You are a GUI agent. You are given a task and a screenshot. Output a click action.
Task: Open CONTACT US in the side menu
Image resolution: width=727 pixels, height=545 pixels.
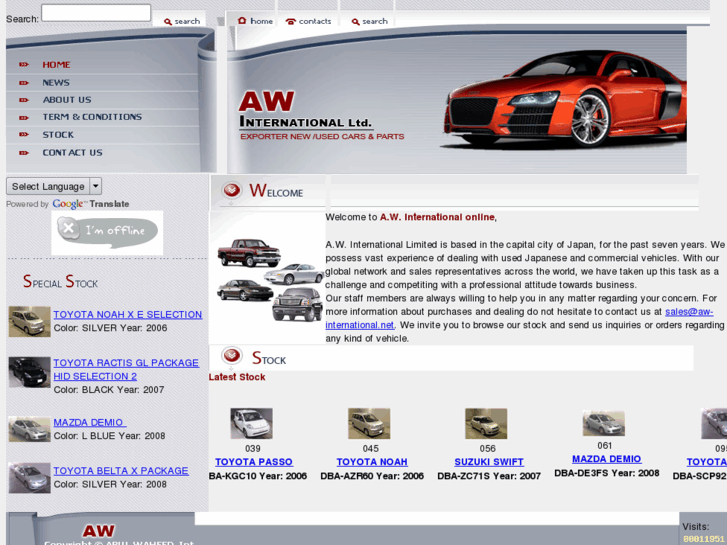73,153
